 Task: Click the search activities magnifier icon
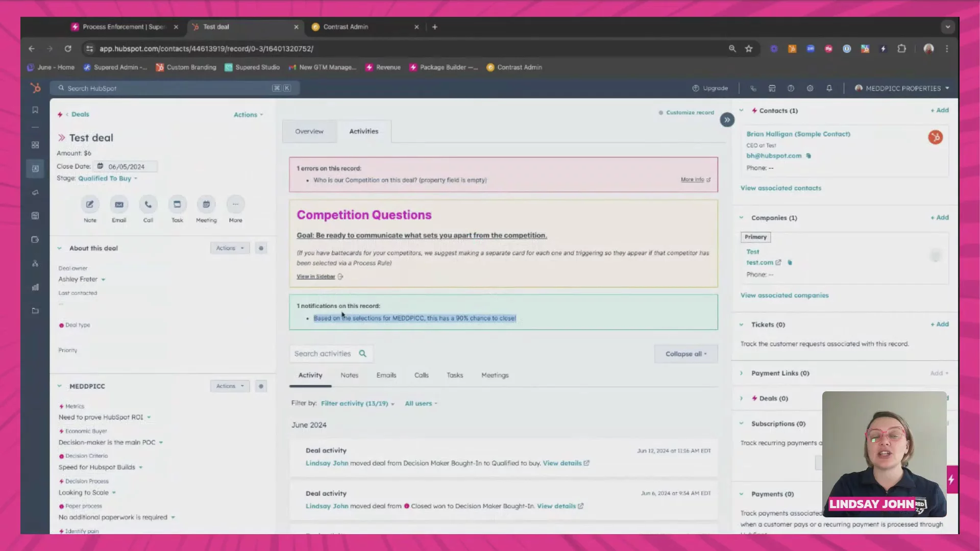[x=362, y=354]
